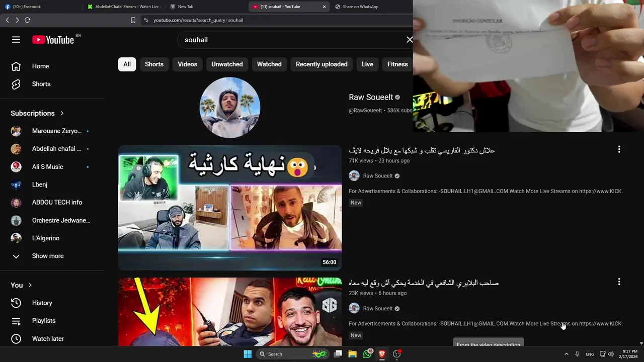The width and height of the screenshot is (644, 362).
Task: Bookmark this page icon
Action: tap(133, 20)
